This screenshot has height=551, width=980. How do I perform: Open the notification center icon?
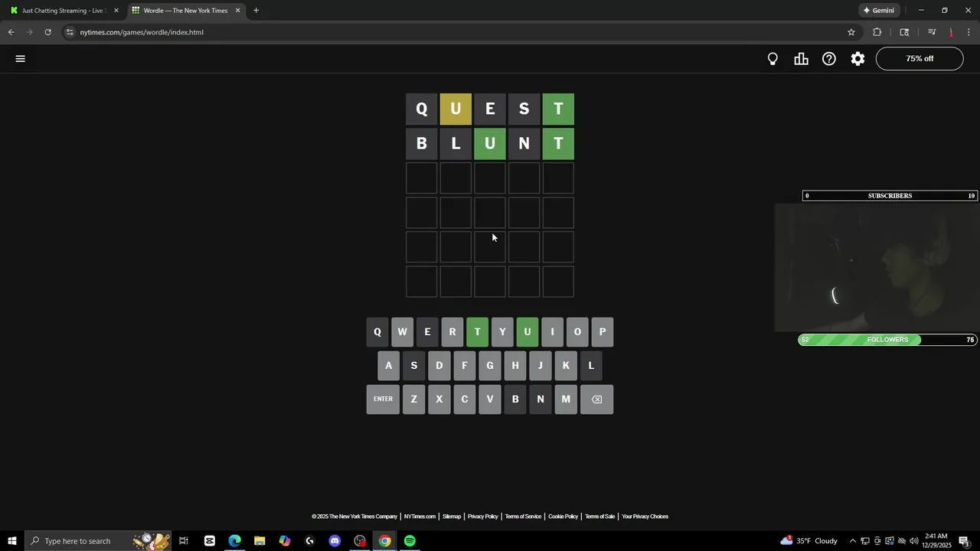(965, 541)
